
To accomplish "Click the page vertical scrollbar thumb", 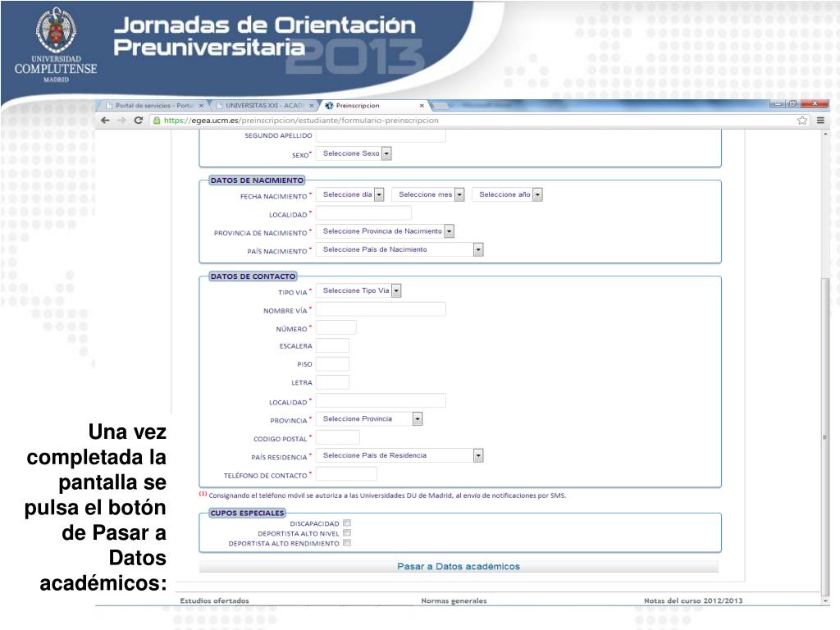I will 825,436.
